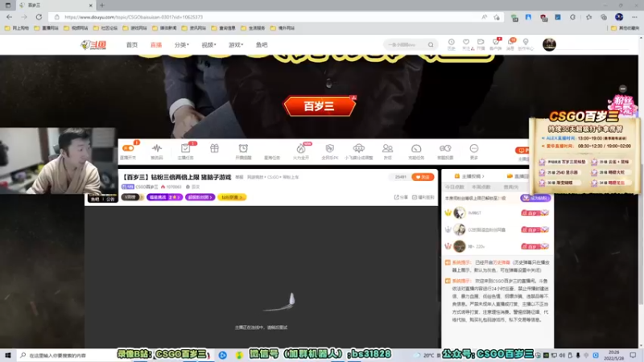Open the 历史 history clock icon
Viewport: 644px width, 362px height.
[x=451, y=43]
